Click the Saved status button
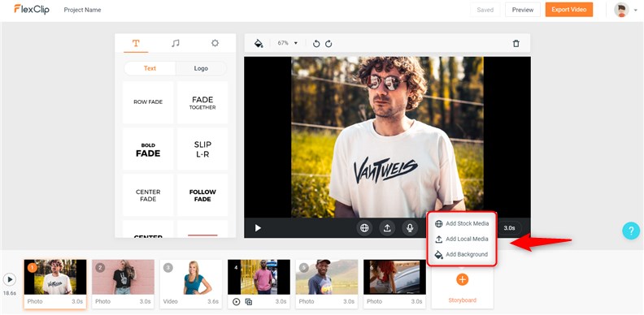This screenshot has height=315, width=644. [485, 10]
